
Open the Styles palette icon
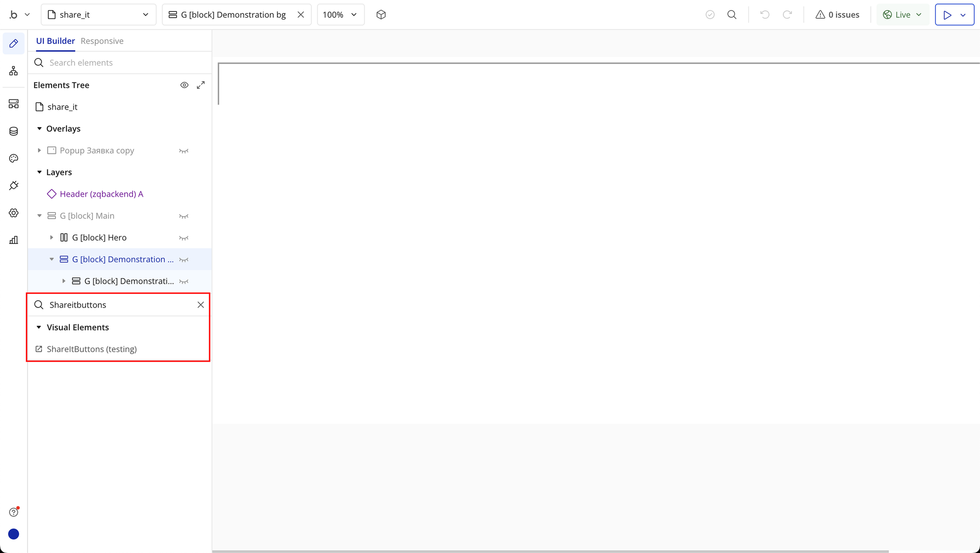13,158
